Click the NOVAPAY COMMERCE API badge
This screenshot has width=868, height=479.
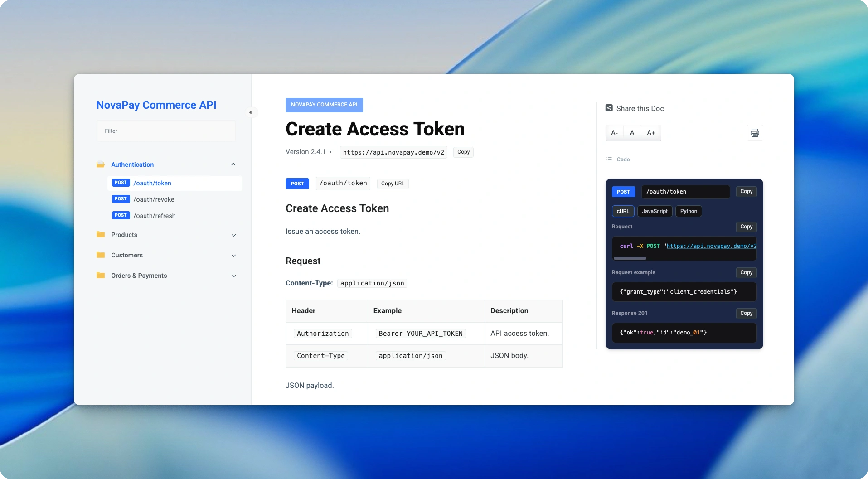coord(324,105)
